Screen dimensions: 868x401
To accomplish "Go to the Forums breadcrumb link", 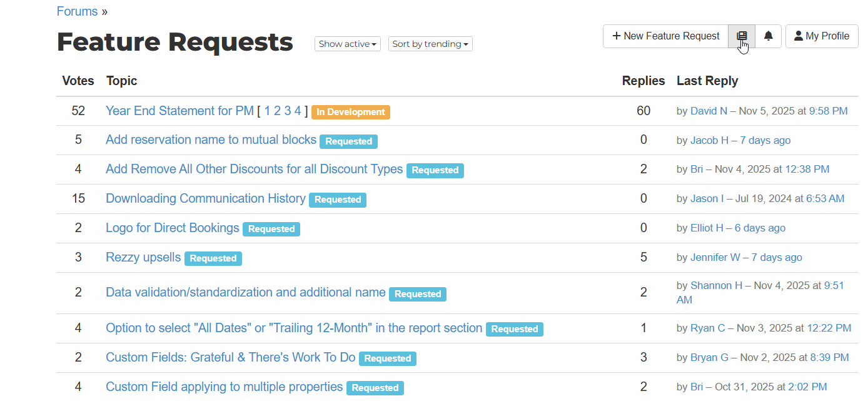I will click(x=77, y=11).
